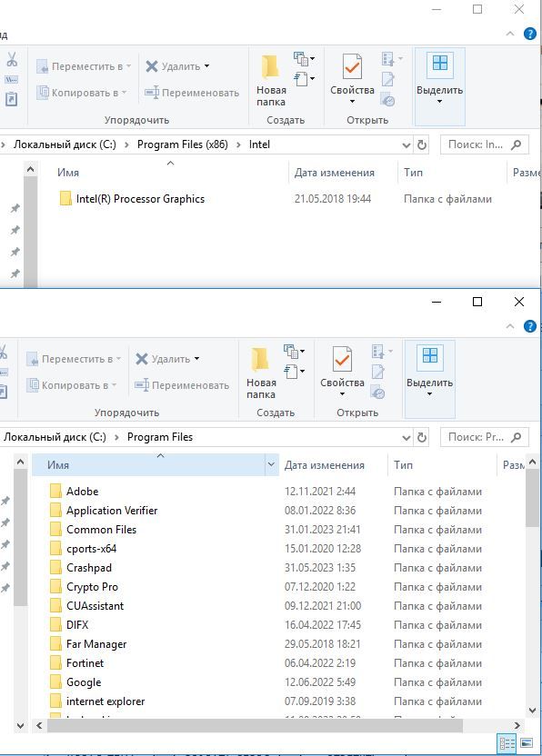Refresh the Program Files address bar
Image resolution: width=542 pixels, height=756 pixels.
[x=422, y=437]
